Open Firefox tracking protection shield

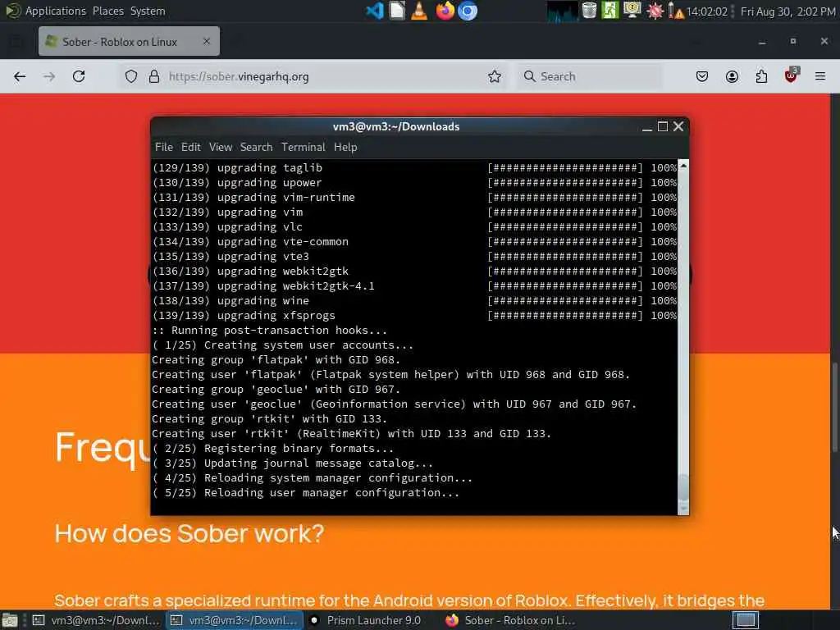pyautogui.click(x=131, y=76)
